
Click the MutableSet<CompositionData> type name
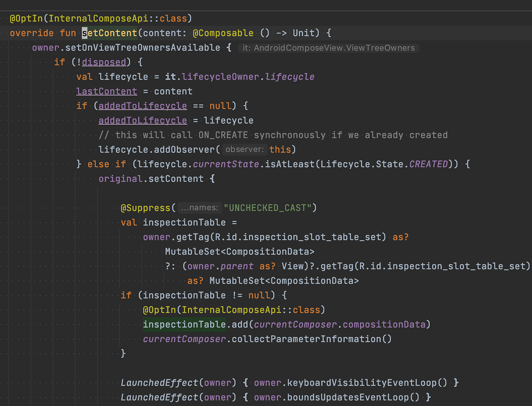pos(239,251)
